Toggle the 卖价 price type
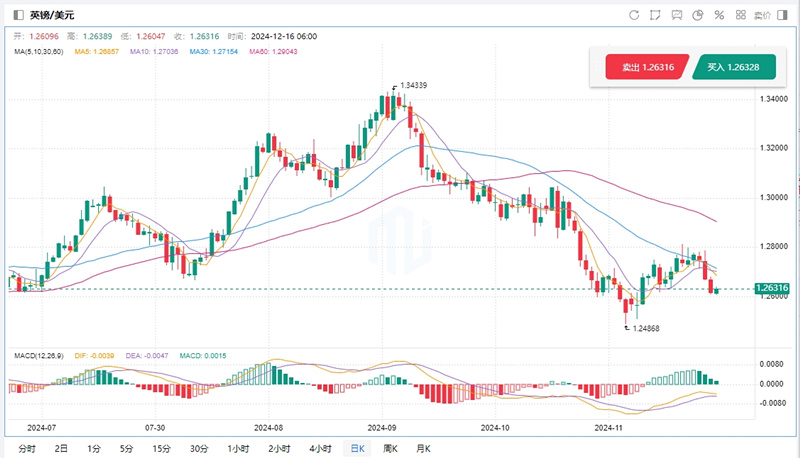Viewport: 800px width, 458px height. click(762, 15)
